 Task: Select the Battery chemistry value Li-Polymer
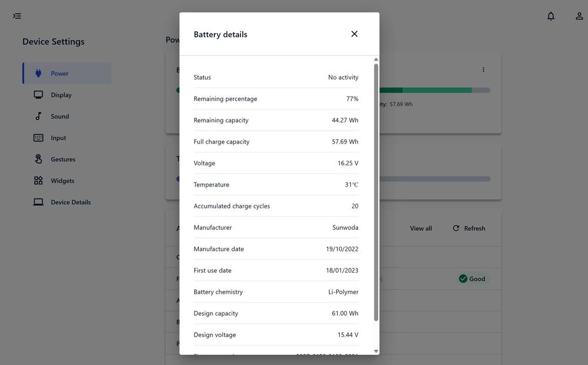[x=343, y=292]
